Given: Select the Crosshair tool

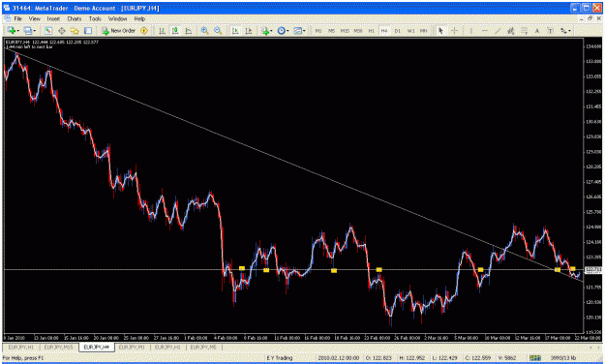Looking at the screenshot, I should [454, 30].
